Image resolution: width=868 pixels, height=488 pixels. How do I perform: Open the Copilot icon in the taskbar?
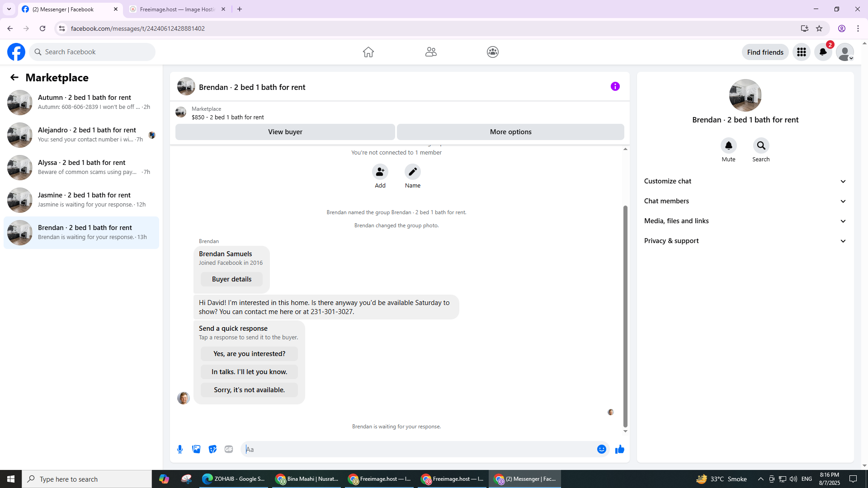point(164,479)
